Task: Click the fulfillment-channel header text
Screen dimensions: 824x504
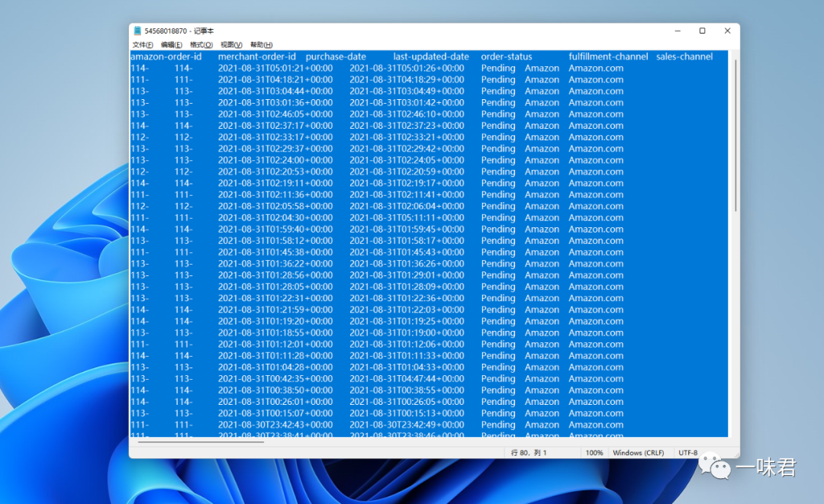Action: [608, 56]
